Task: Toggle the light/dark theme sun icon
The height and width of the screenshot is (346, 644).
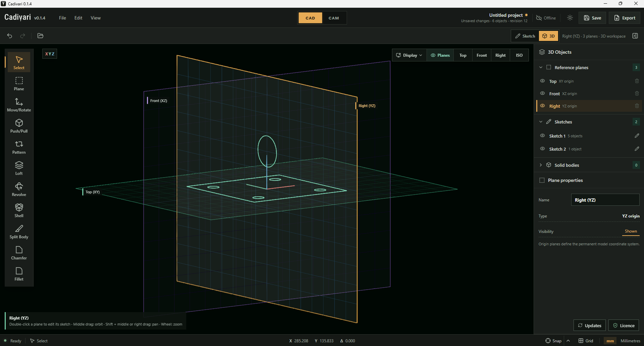Action: point(570,18)
